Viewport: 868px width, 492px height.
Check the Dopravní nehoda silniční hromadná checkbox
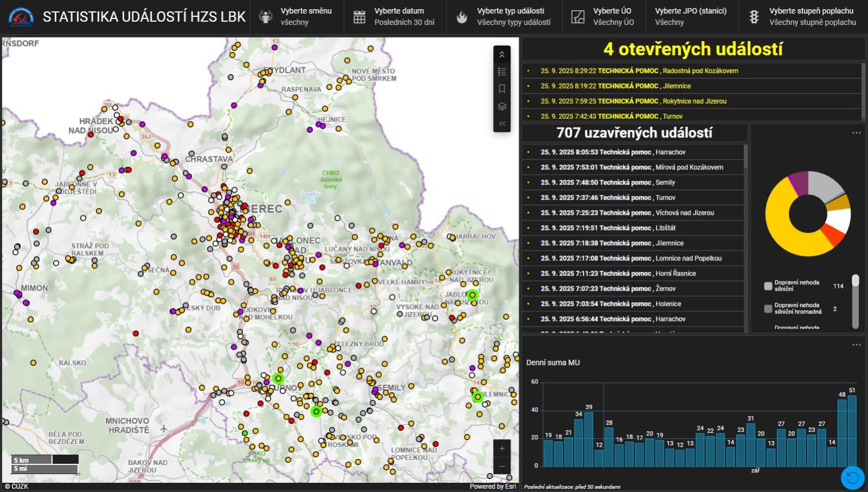[767, 307]
